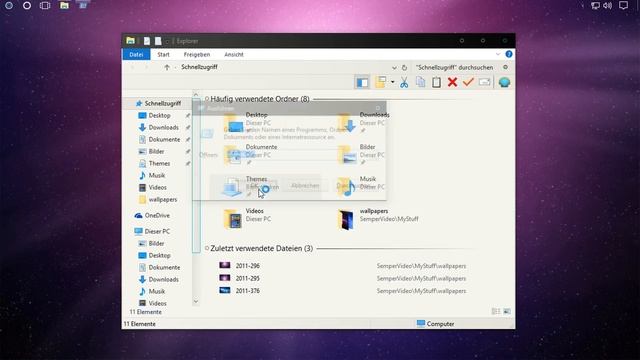Image resolution: width=640 pixels, height=360 pixels.
Task: Switch to details view in status bar
Action: 496,311
